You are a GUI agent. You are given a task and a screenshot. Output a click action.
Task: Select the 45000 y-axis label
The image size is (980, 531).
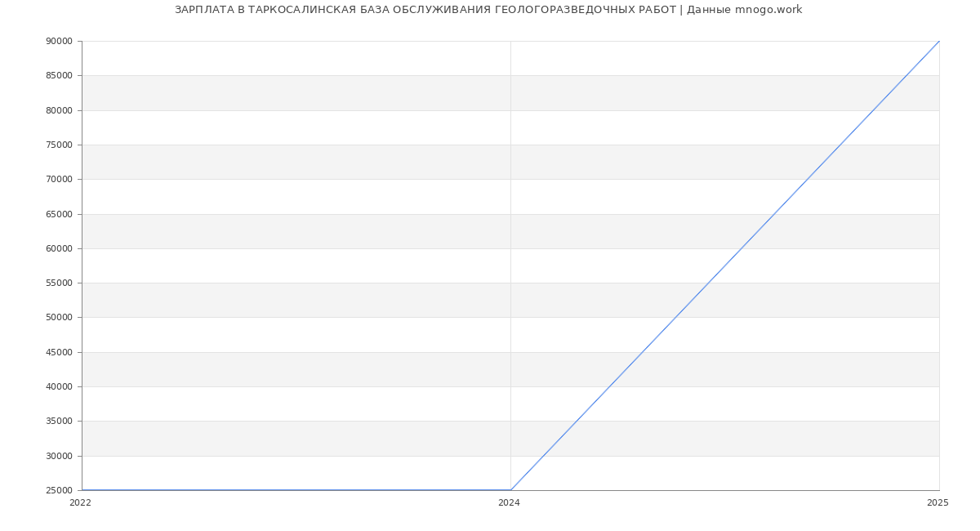59,352
